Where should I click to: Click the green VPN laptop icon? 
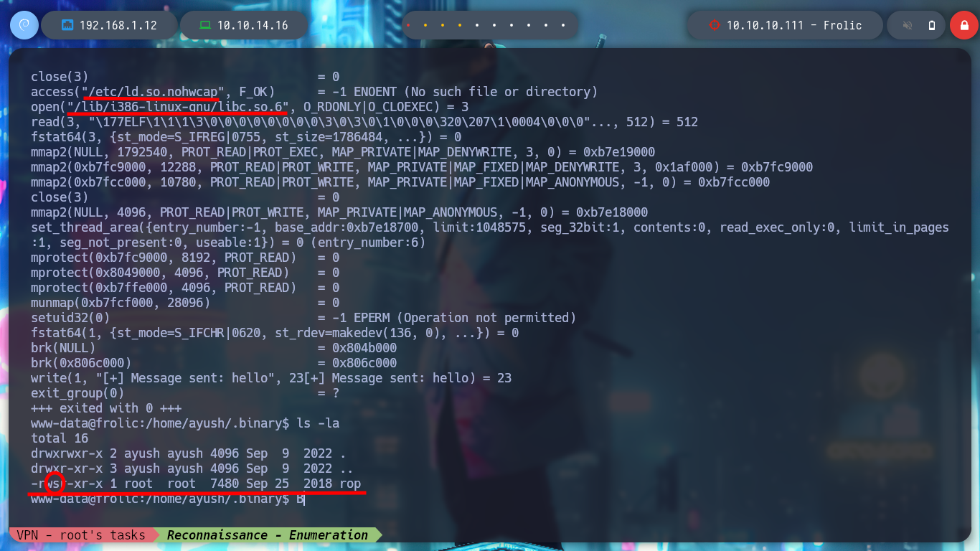click(205, 25)
